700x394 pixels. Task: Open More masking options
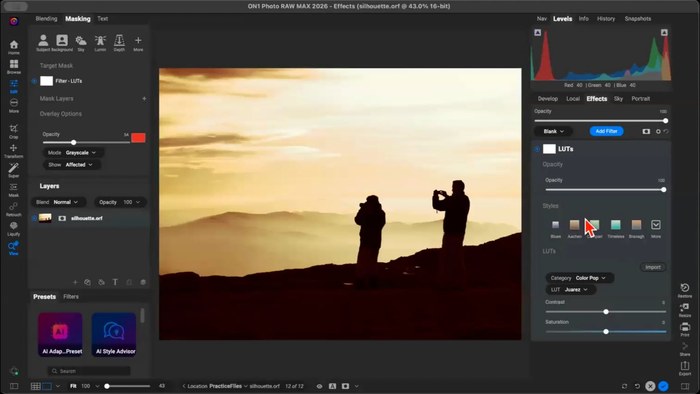click(138, 43)
